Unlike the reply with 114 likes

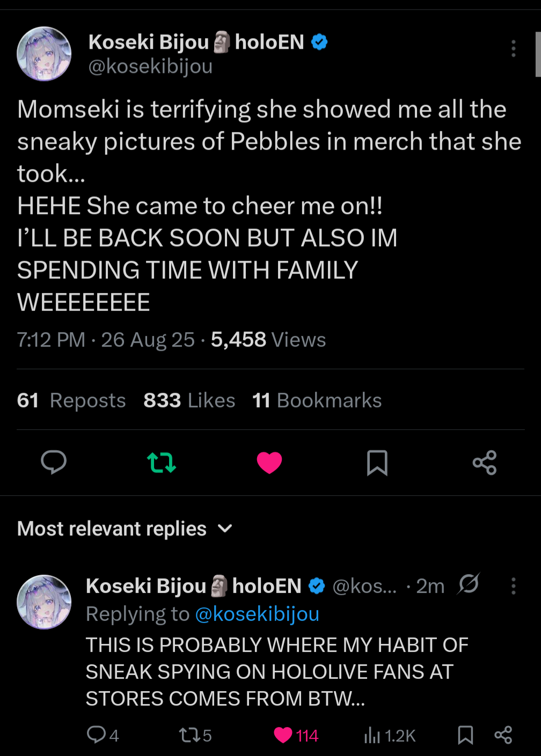pos(283,735)
